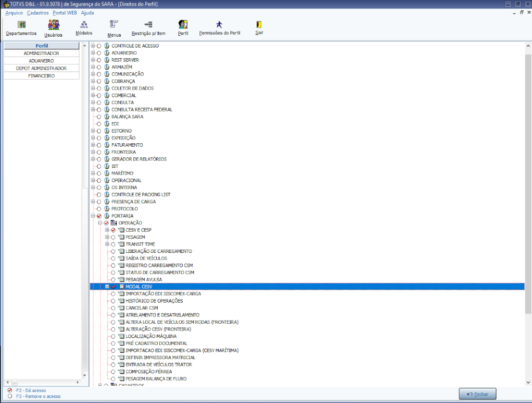Viewport: 532px width, 403px height.
Task: Expand the COMERCIAL node
Action: pos(93,95)
